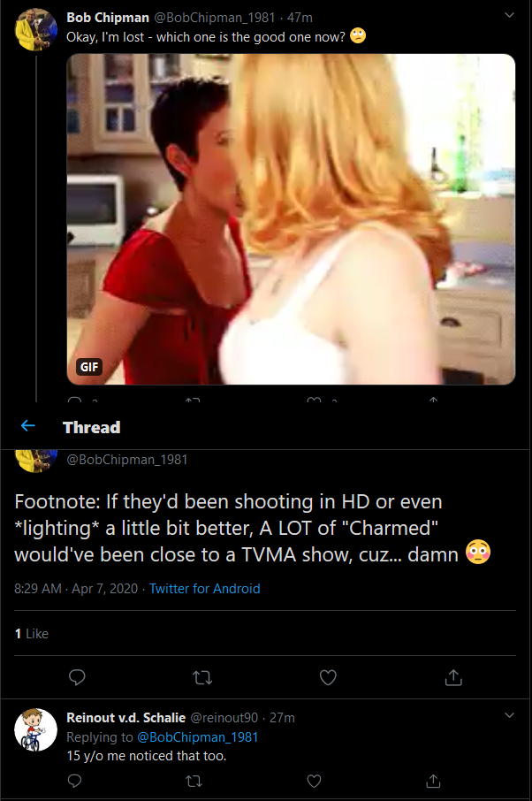
Task: Open the @BobChipman_1981 mention in reply
Action: tap(198, 737)
